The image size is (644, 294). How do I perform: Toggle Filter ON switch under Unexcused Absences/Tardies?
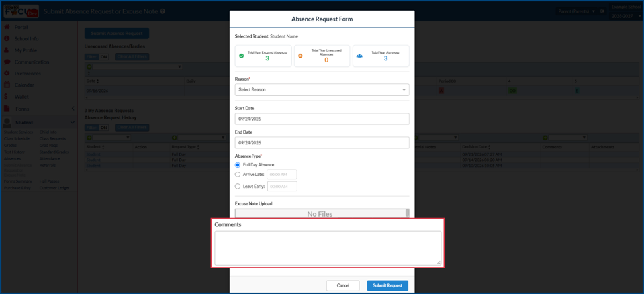[x=97, y=57]
